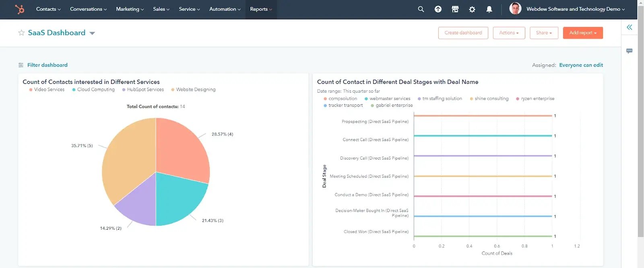Click the Count of Deals axis label
644x268 pixels.
click(x=497, y=253)
